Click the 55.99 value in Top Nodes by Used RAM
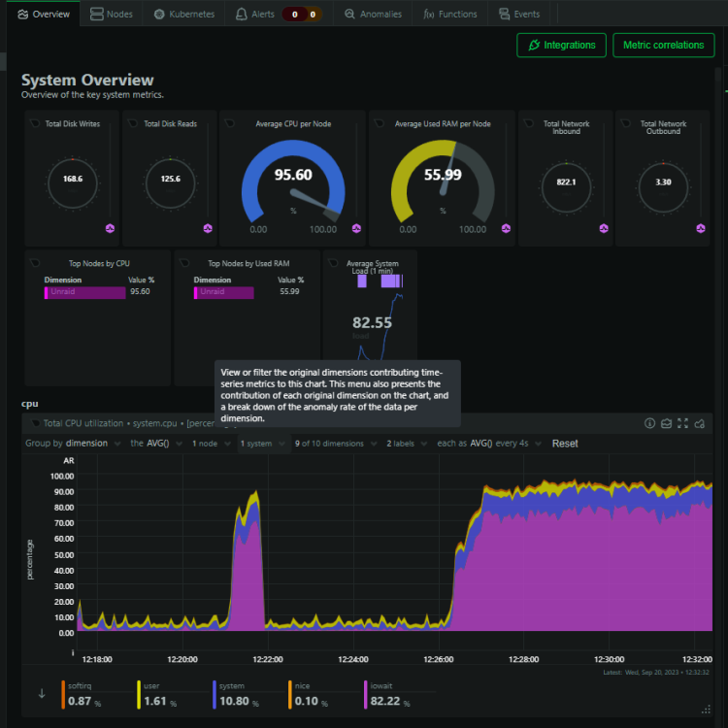 (x=289, y=291)
